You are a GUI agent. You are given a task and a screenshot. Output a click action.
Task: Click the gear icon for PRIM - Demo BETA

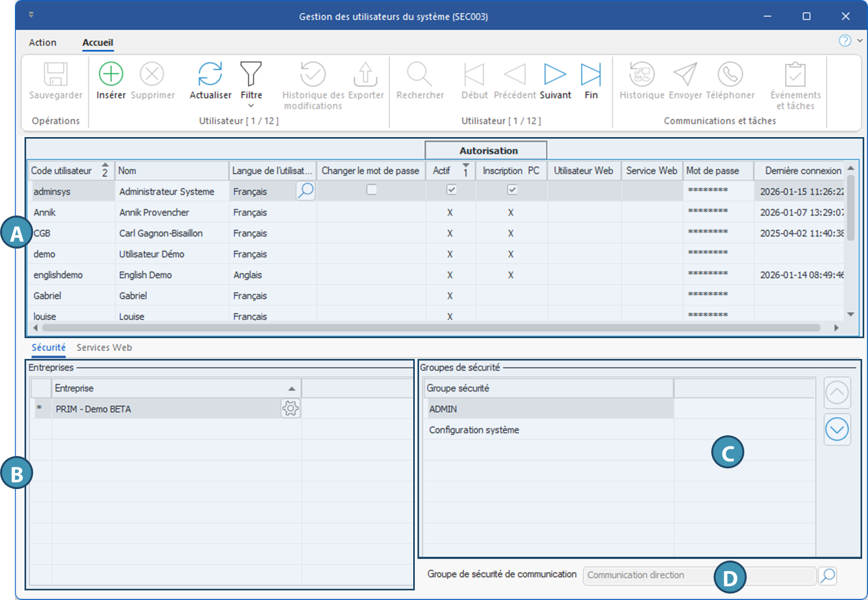click(x=291, y=409)
